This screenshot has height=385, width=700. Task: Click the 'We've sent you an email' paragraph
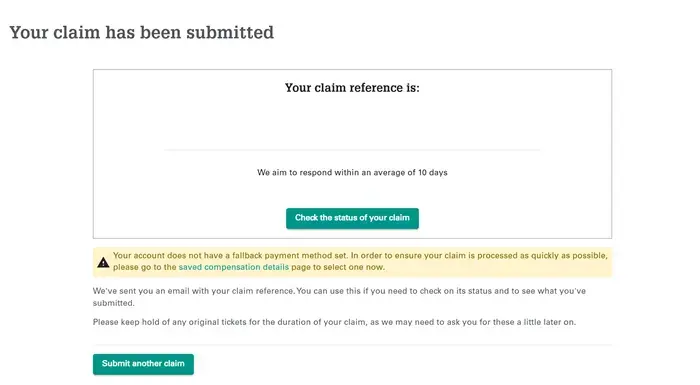(x=339, y=297)
